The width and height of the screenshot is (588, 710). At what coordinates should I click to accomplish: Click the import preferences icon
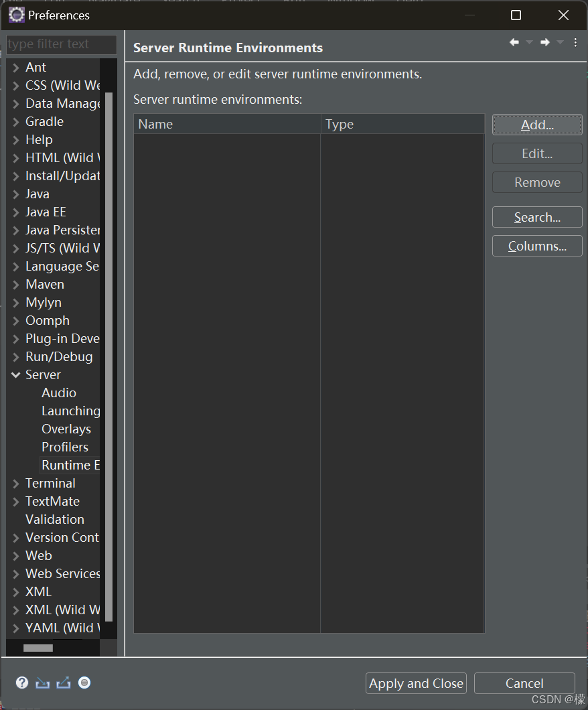(x=42, y=682)
